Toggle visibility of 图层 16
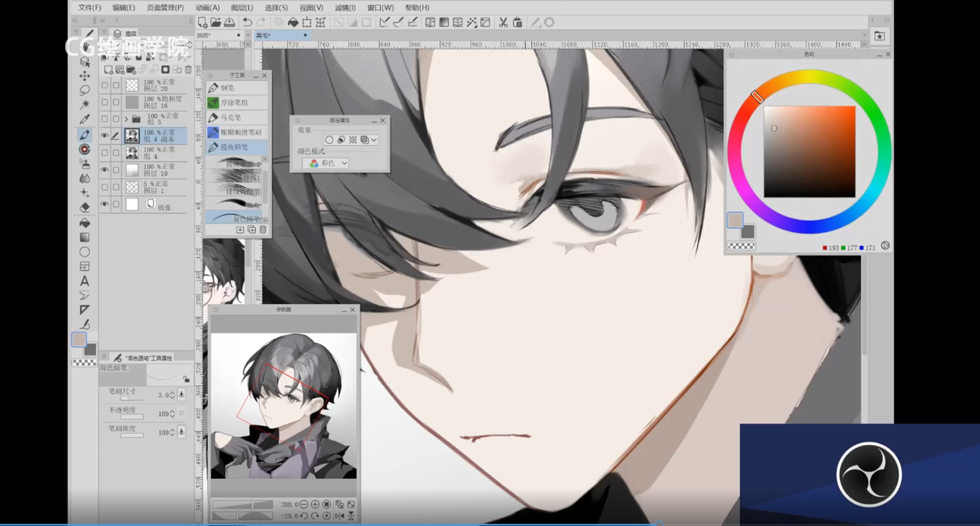The height and width of the screenshot is (526, 980). (104, 102)
